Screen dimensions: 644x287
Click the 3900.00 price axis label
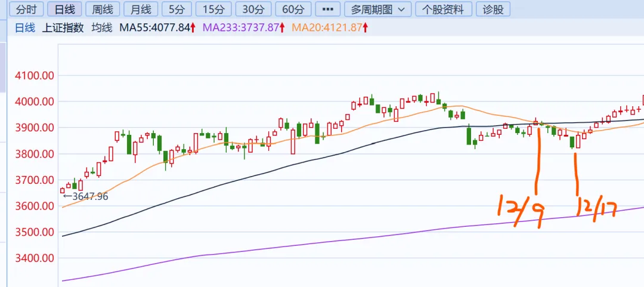(x=35, y=128)
